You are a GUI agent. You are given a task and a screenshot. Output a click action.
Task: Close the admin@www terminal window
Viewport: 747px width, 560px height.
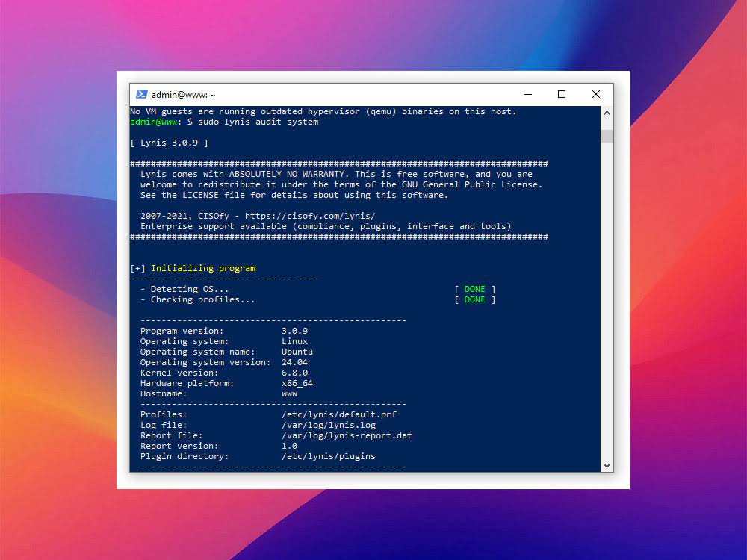tap(596, 94)
